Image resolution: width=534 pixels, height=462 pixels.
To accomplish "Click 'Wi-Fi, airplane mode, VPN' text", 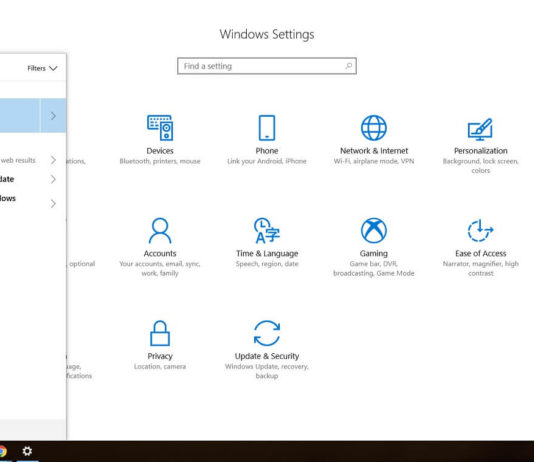I will (x=374, y=161).
